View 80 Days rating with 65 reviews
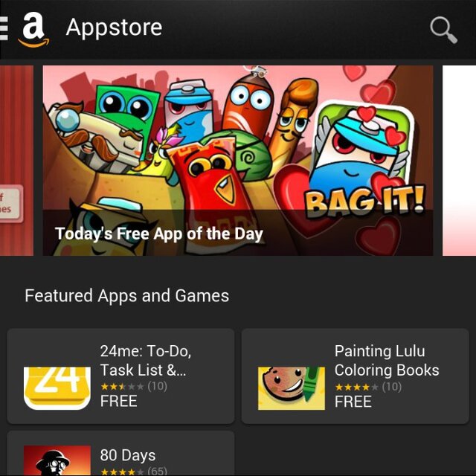Viewport: 476px width, 476px height. (134, 472)
